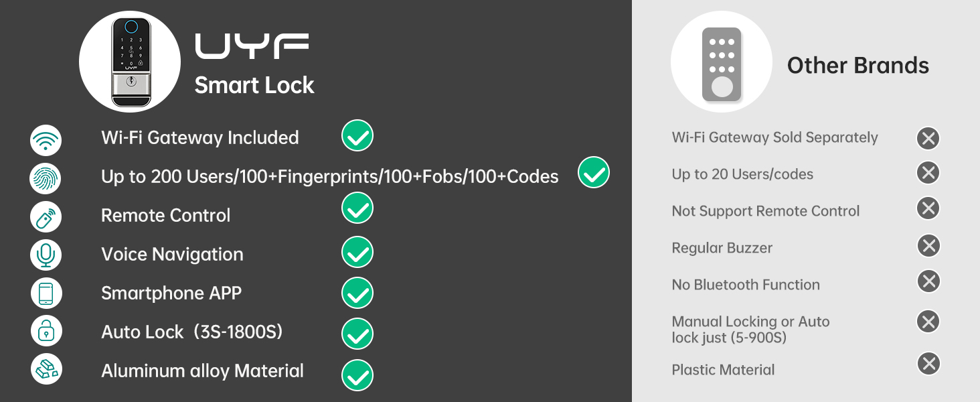Click the smartphone icon
Image resolution: width=980 pixels, height=402 pixels.
click(46, 293)
